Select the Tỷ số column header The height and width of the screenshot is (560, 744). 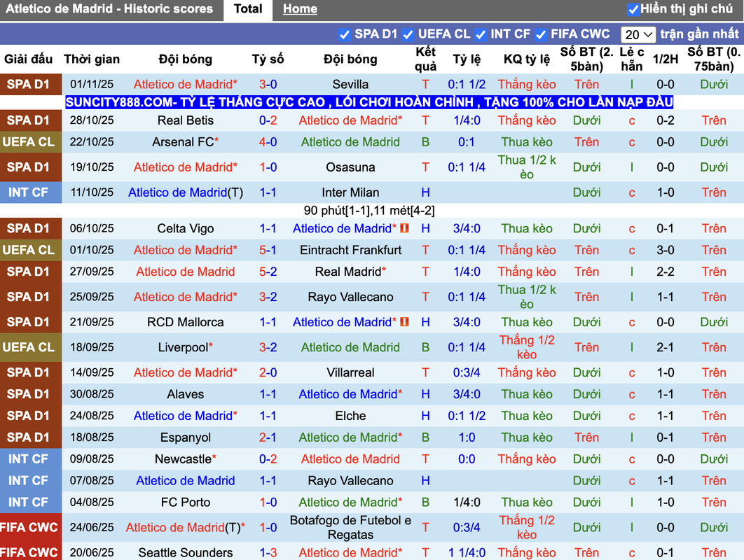pos(268,59)
